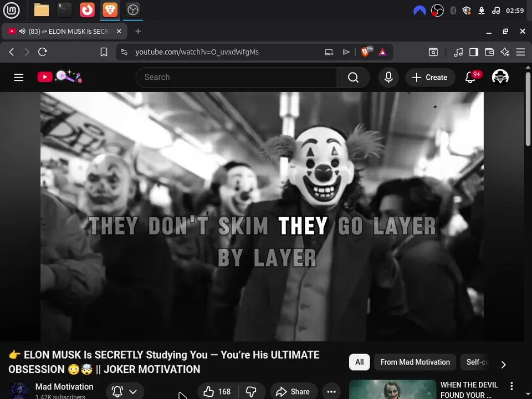
Task: Open a new browser tab
Action: 138,31
